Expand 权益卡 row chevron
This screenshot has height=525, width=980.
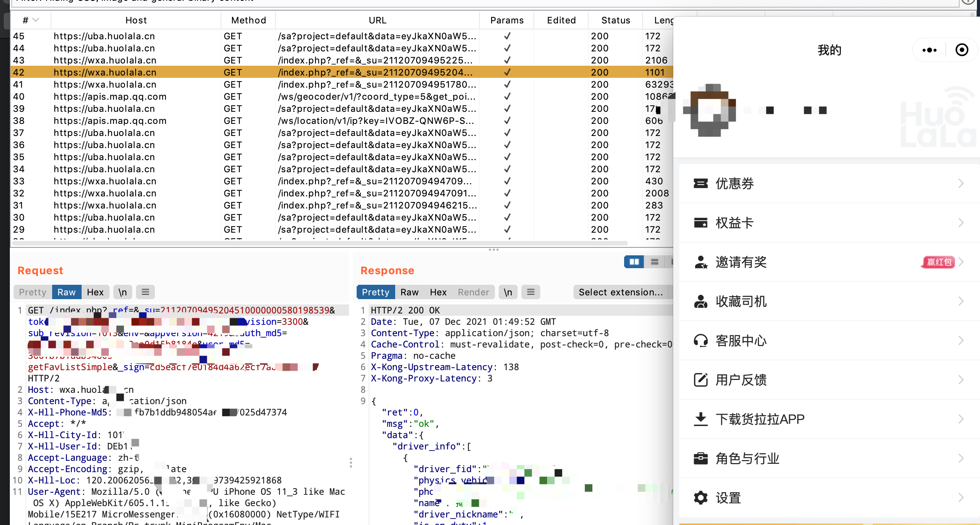pos(961,222)
